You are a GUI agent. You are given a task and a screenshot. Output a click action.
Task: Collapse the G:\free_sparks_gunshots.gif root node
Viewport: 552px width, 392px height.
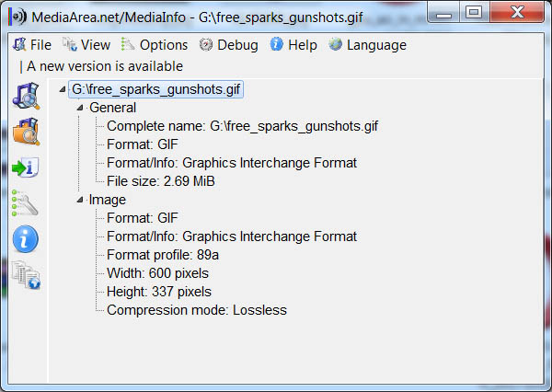63,89
